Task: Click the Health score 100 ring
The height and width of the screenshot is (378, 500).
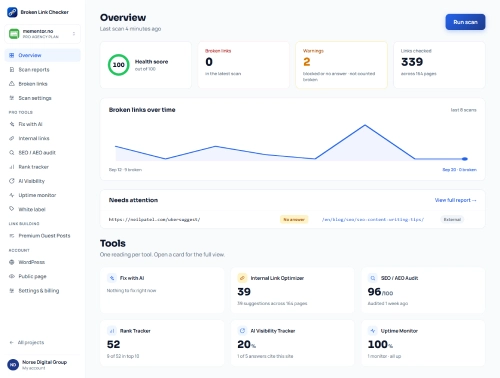Action: point(118,65)
